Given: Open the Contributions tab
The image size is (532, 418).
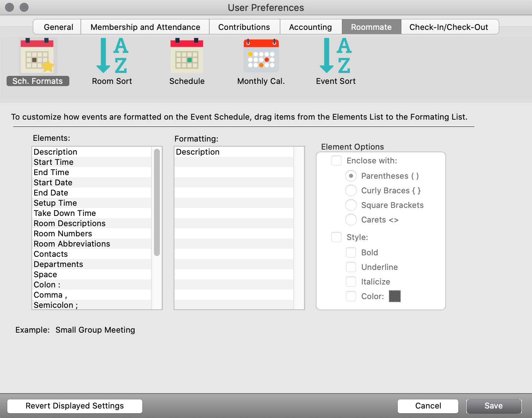Looking at the screenshot, I should [244, 27].
